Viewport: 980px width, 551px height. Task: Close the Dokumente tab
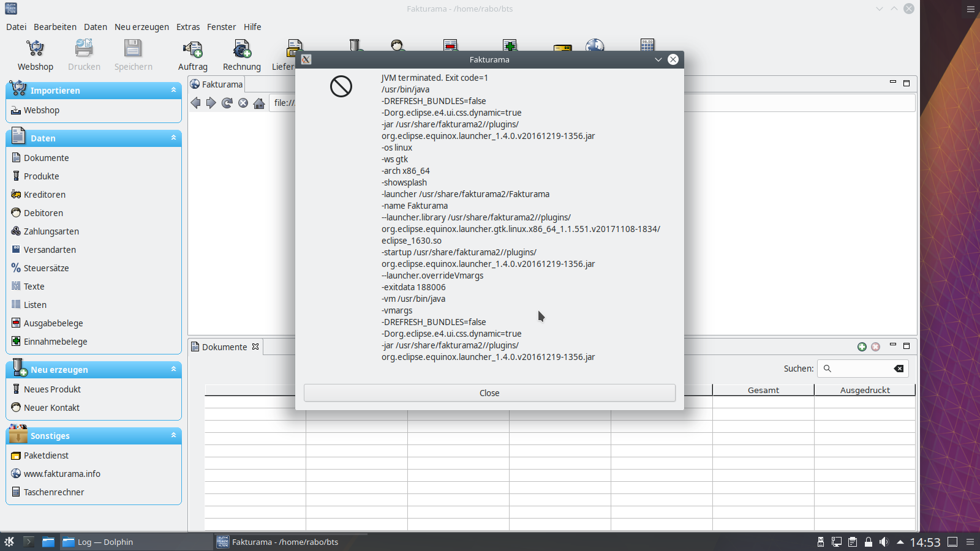click(255, 347)
